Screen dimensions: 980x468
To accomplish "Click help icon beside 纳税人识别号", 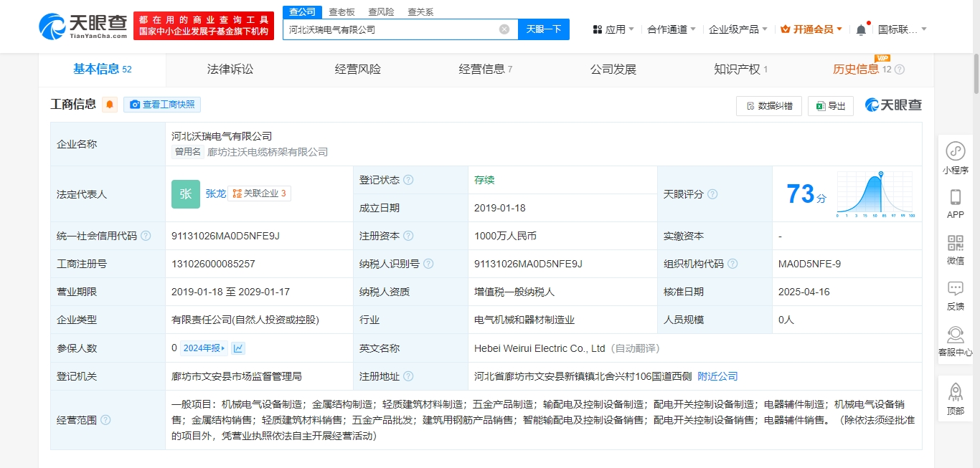I will (428, 264).
